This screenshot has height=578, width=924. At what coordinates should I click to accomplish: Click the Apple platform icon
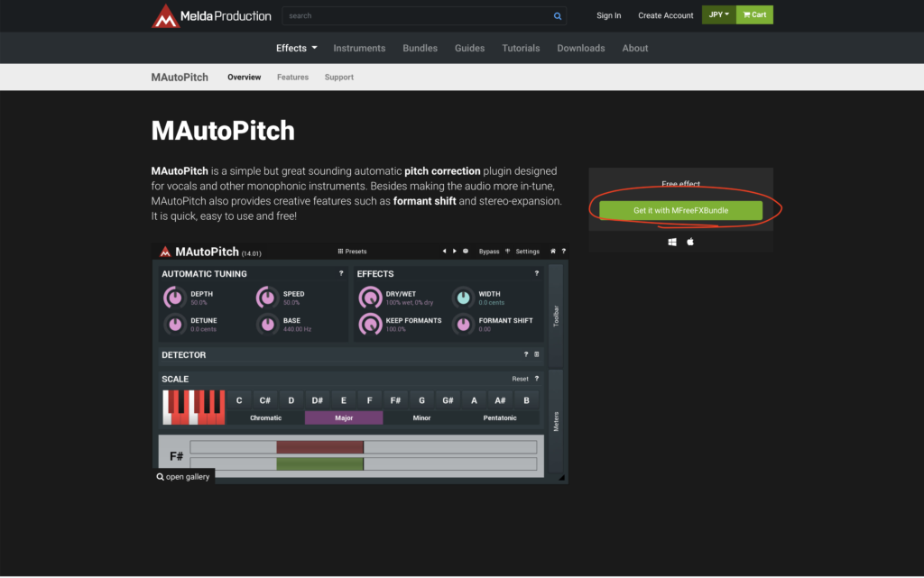pos(690,243)
